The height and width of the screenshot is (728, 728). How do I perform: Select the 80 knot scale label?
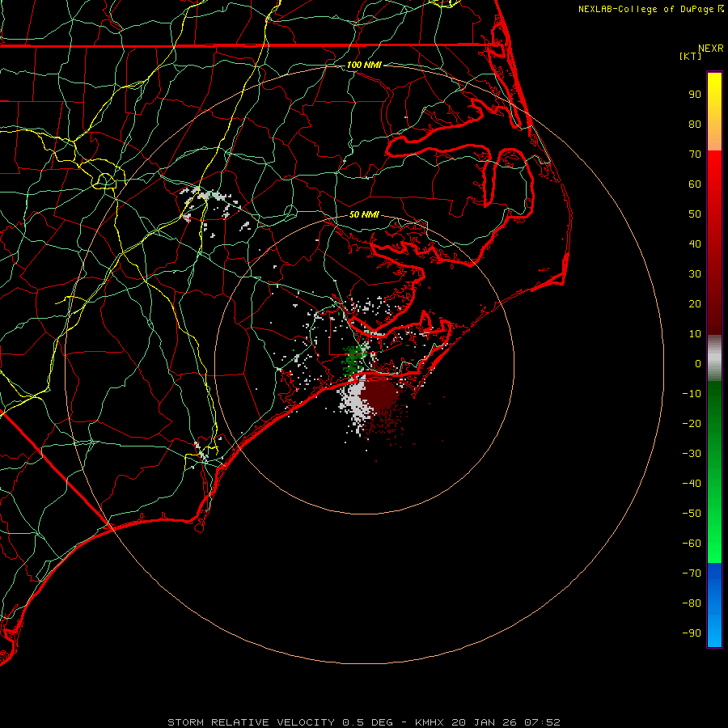coord(695,124)
